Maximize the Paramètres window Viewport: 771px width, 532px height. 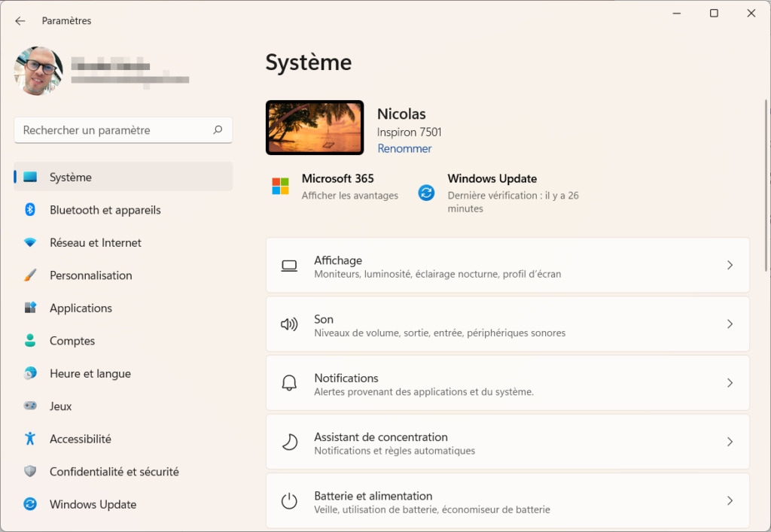714,14
